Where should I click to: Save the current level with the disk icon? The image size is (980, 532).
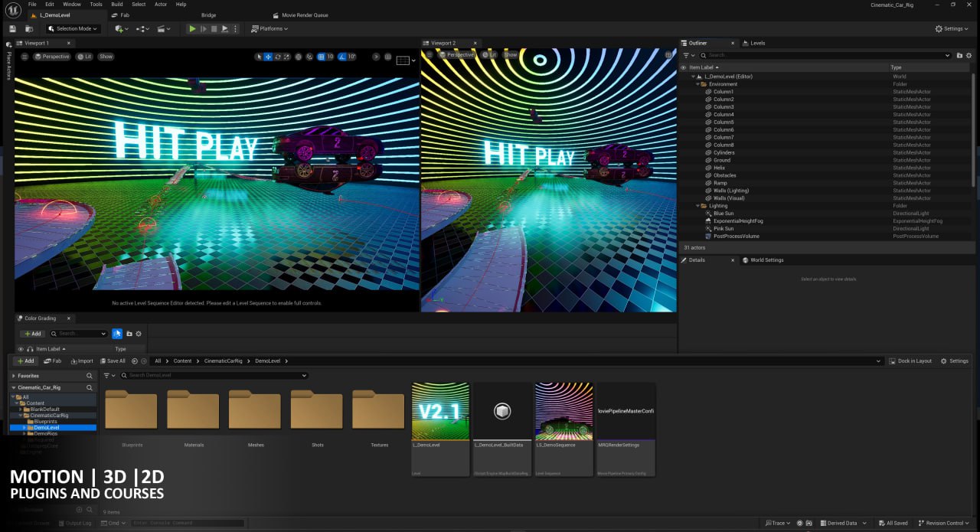pyautogui.click(x=12, y=28)
